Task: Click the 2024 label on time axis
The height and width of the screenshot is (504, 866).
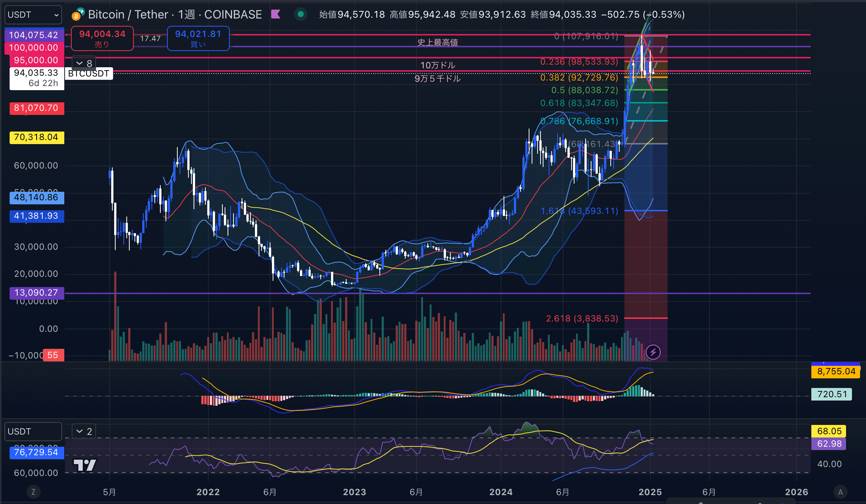Action: click(501, 492)
